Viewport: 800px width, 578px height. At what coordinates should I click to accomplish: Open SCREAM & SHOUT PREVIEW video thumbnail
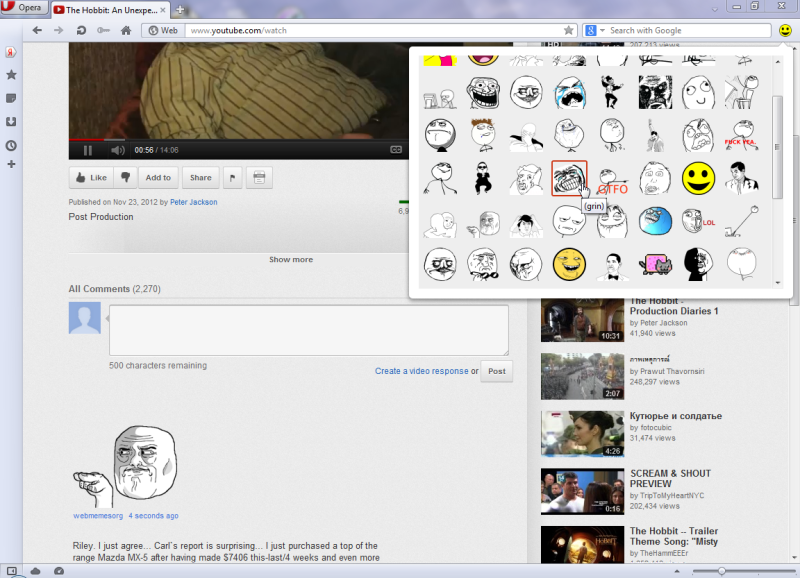click(x=582, y=491)
